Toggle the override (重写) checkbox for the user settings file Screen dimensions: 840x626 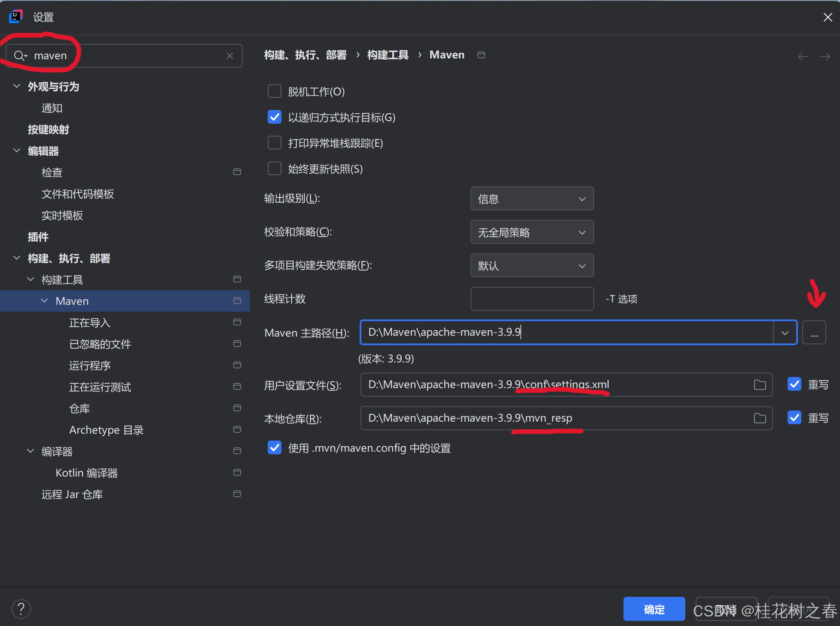[794, 384]
